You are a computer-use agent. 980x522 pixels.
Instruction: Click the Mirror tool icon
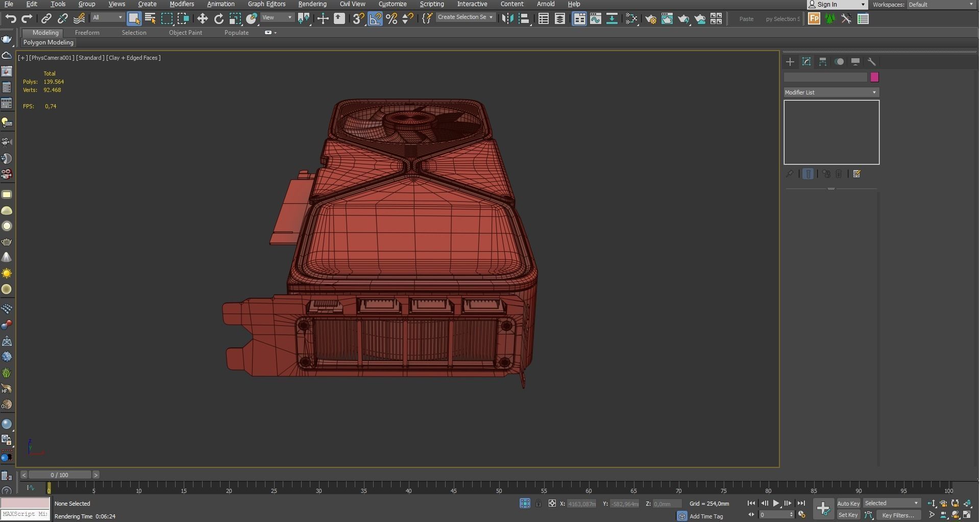[x=507, y=19]
